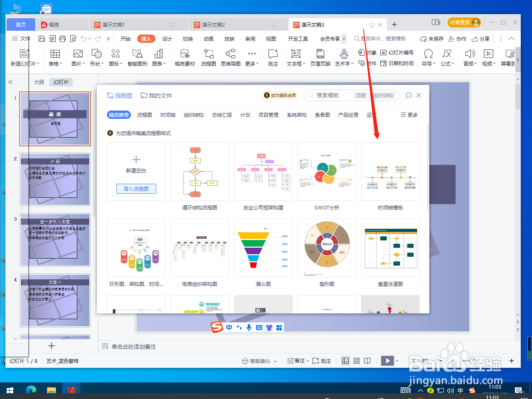Screen dimensions: 532x399
Task: Click the 导入流程图 button
Action: pos(136,189)
